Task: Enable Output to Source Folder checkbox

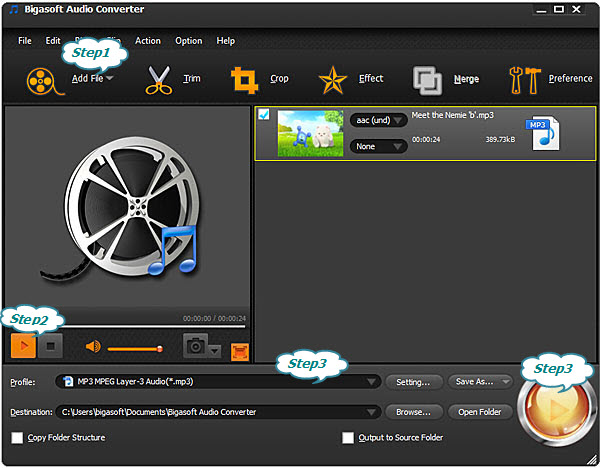Action: click(x=347, y=438)
